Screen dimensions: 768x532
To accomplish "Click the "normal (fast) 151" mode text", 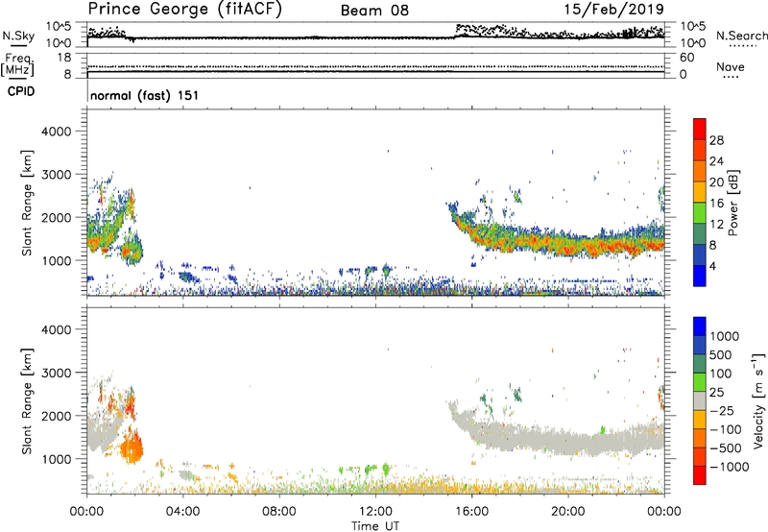I will [145, 95].
